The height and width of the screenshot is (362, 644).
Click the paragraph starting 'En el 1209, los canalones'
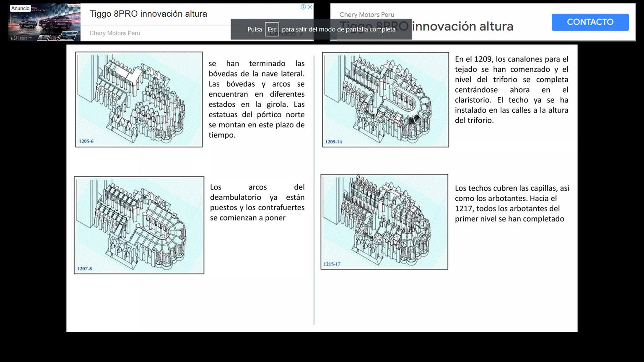(x=512, y=90)
